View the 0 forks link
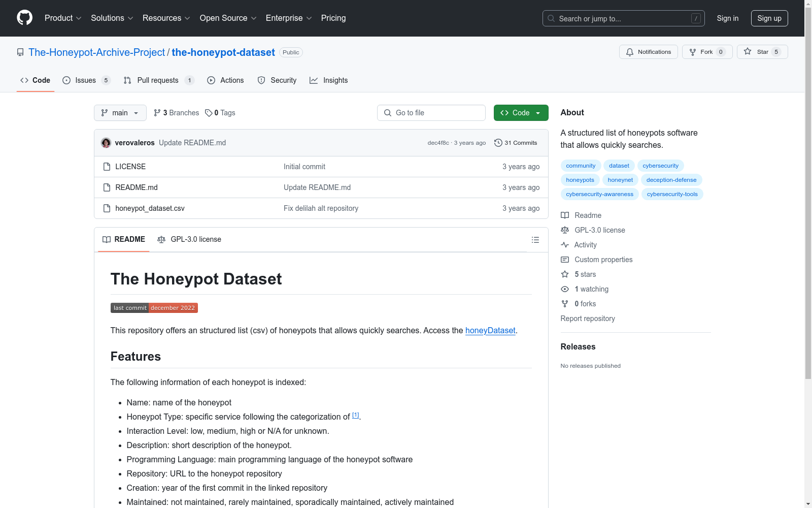Screen dimensions: 812x508 pyautogui.click(x=579, y=304)
